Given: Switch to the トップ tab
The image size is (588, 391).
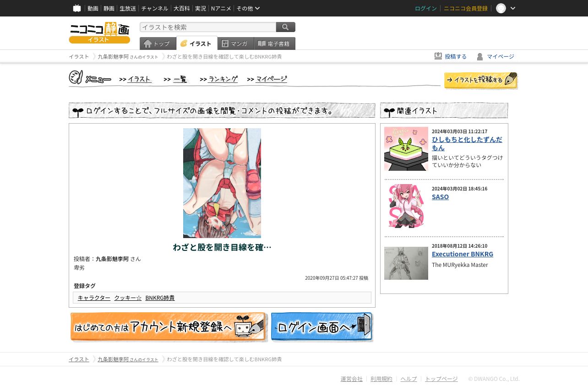Looking at the screenshot, I should [x=158, y=43].
